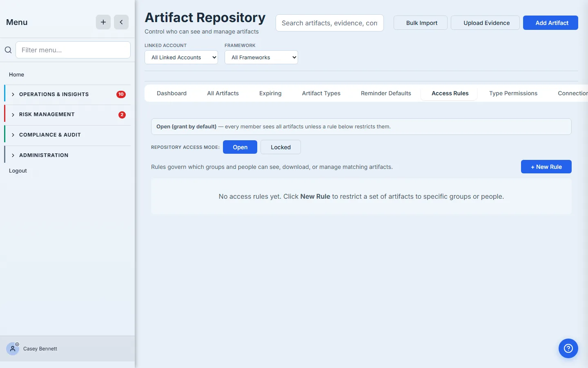Set repository access mode to Open
Viewport: 588px width, 368px height.
240,147
